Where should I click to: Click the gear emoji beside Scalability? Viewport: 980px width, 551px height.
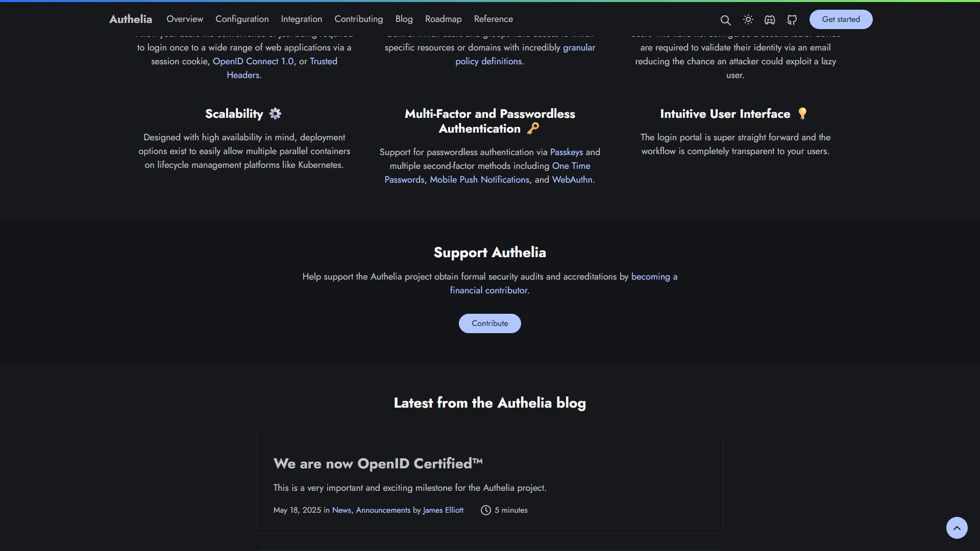point(275,113)
